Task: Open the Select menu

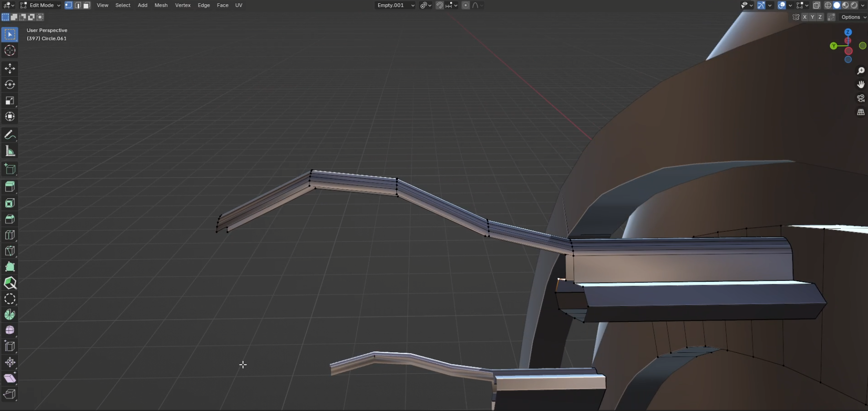Action: coord(123,5)
